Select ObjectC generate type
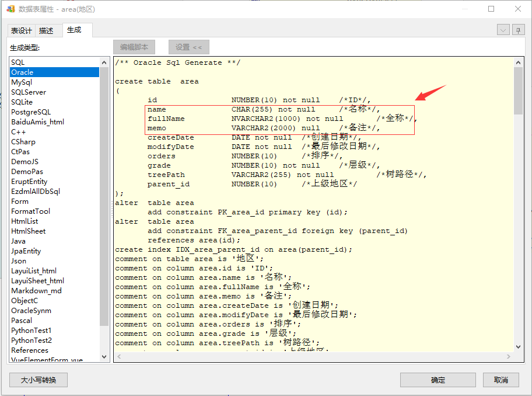 click(x=55, y=300)
